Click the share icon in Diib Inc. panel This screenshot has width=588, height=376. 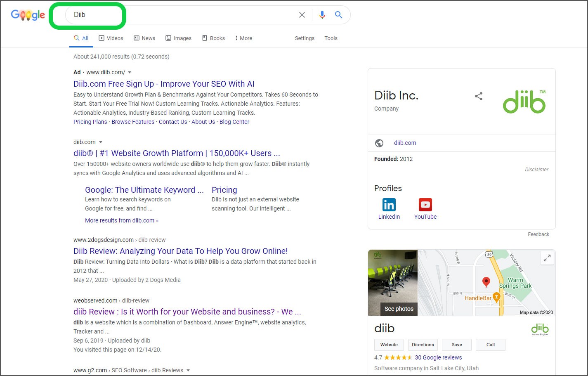point(479,96)
